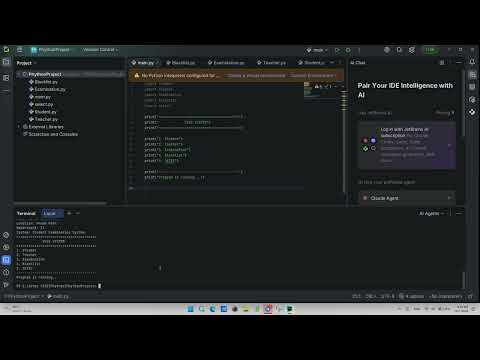This screenshot has width=480, height=360.
Task: Run the current configuration with the play icon
Action: 337,50
